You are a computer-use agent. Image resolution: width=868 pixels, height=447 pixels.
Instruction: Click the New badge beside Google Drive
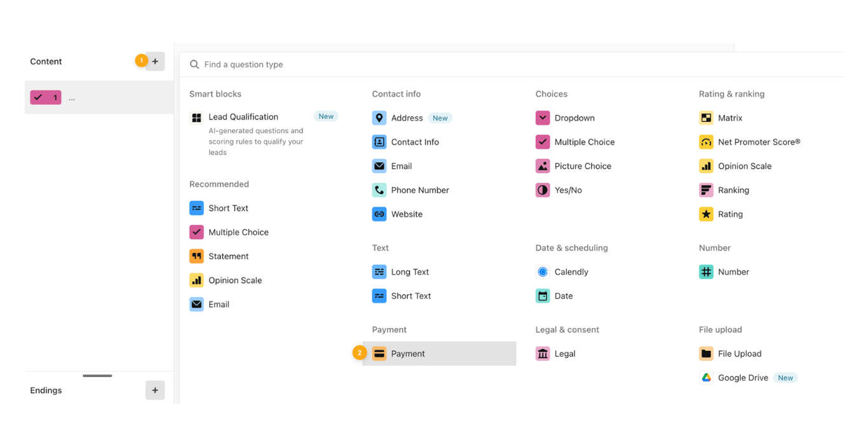click(x=785, y=378)
